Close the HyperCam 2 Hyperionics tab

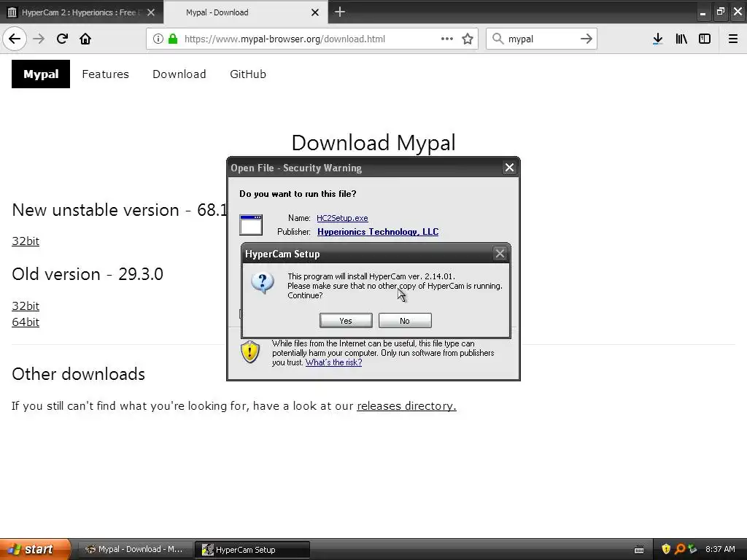(x=151, y=12)
